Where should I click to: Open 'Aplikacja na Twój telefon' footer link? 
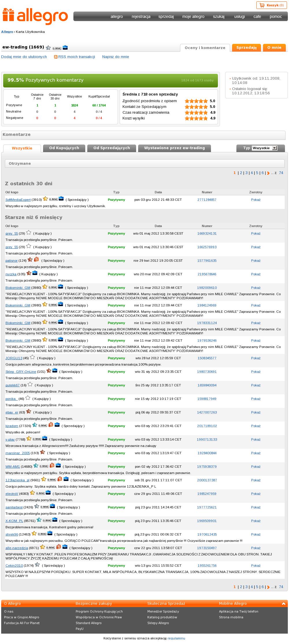[x=239, y=611]
